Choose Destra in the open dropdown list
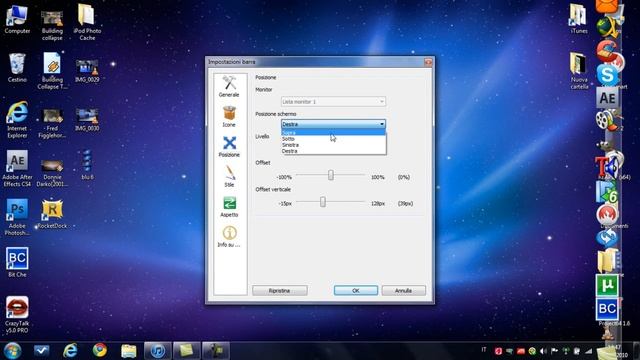 [333, 151]
